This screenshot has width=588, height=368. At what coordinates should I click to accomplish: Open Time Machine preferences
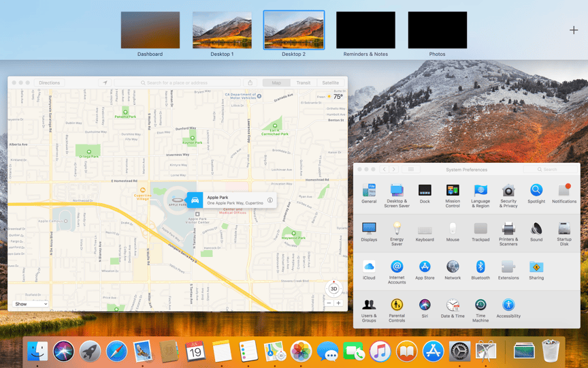click(x=480, y=310)
